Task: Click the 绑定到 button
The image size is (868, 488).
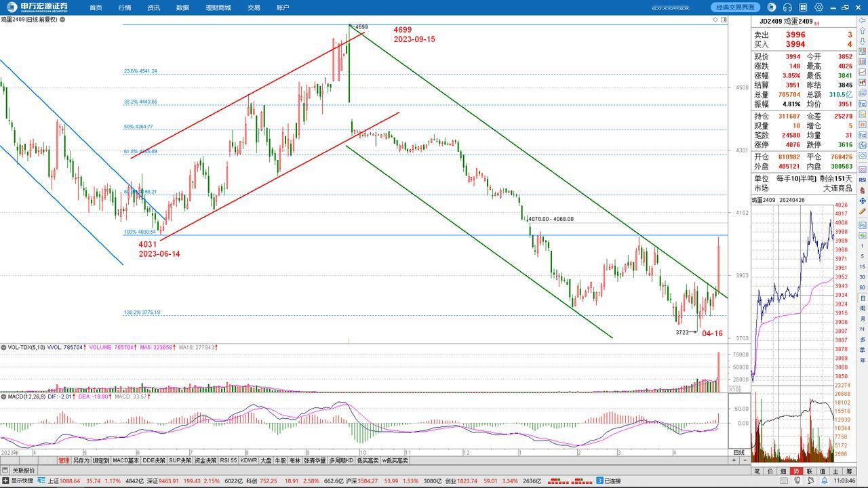Action: pos(101,460)
